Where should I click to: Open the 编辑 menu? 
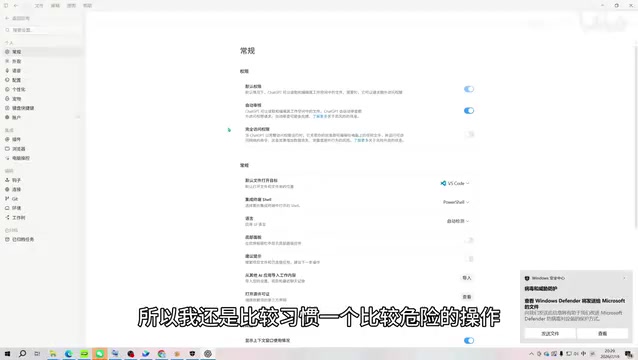pos(55,6)
